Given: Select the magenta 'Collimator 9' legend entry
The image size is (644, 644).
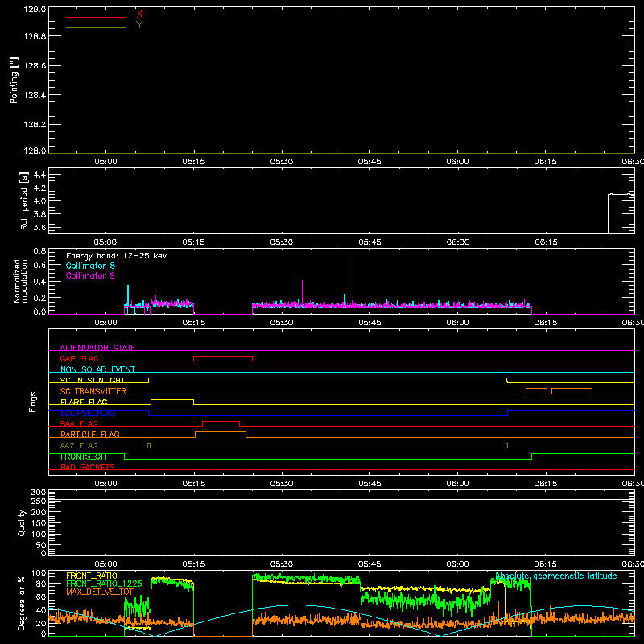Looking at the screenshot, I should [90, 275].
